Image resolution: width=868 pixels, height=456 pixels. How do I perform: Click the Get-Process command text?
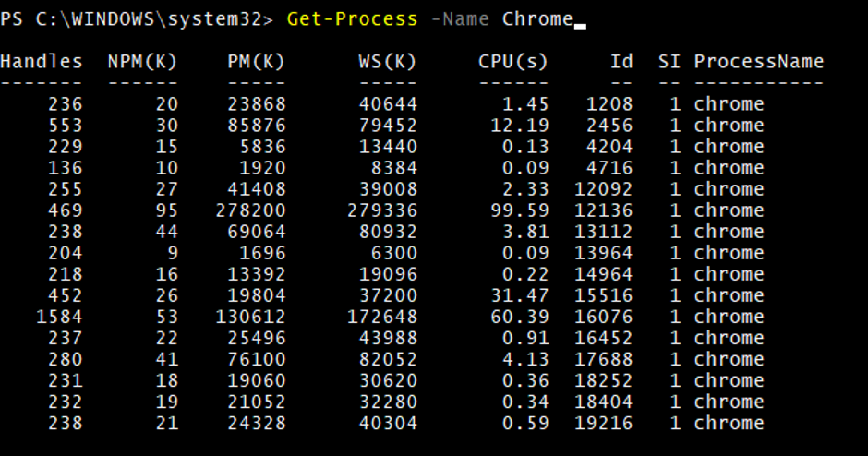[x=352, y=19]
